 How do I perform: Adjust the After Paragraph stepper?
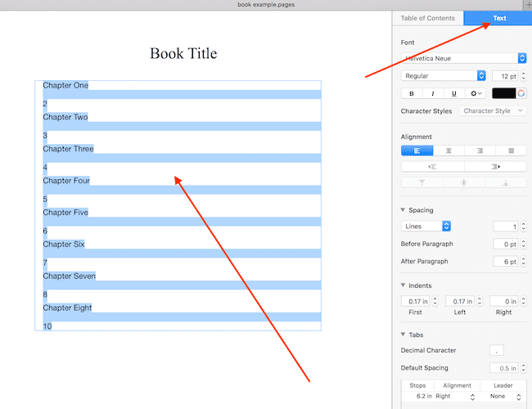tap(523, 262)
